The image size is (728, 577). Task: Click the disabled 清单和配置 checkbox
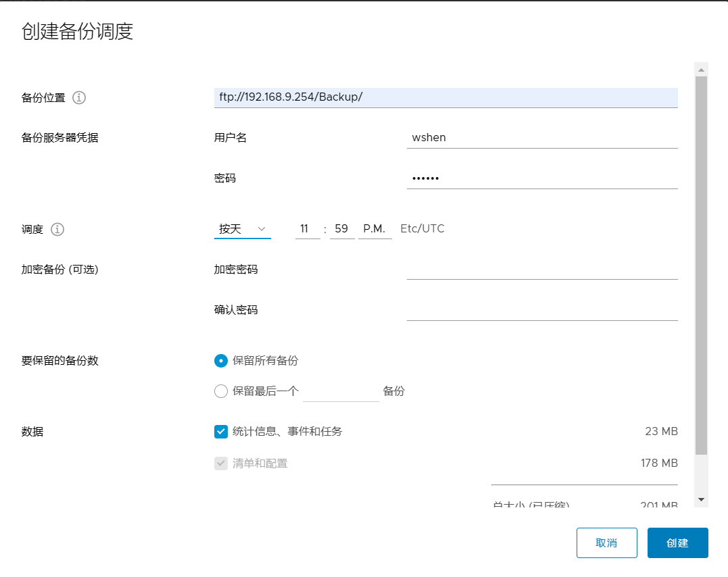pos(220,463)
